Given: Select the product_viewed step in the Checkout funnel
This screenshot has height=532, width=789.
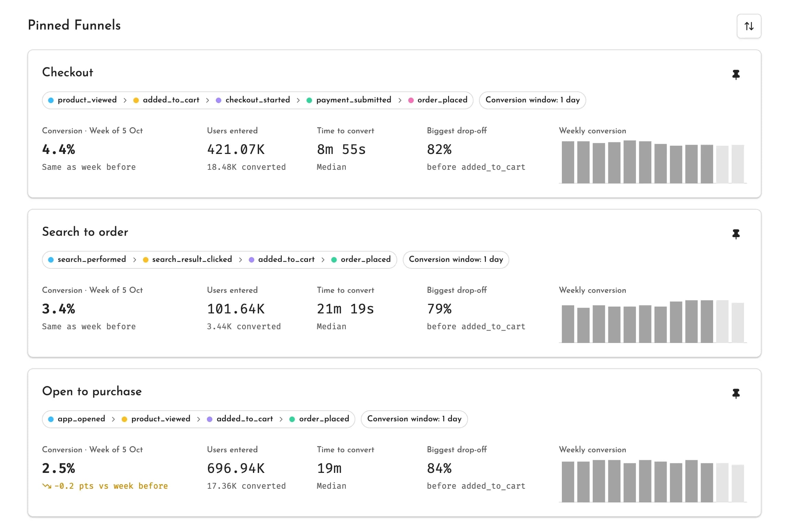Looking at the screenshot, I should point(82,100).
